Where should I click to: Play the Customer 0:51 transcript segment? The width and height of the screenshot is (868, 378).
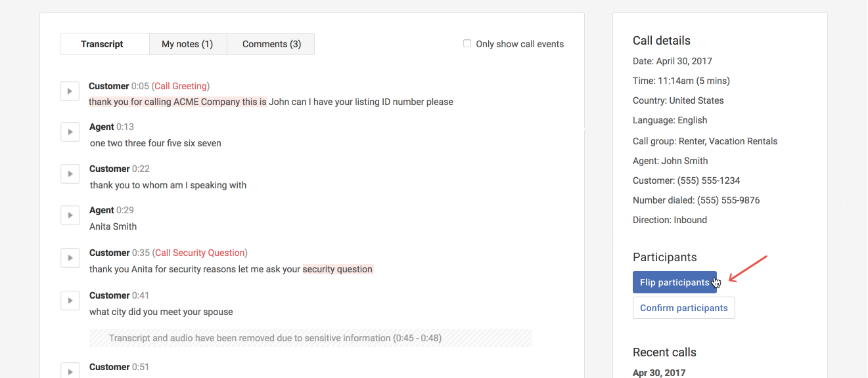[70, 370]
